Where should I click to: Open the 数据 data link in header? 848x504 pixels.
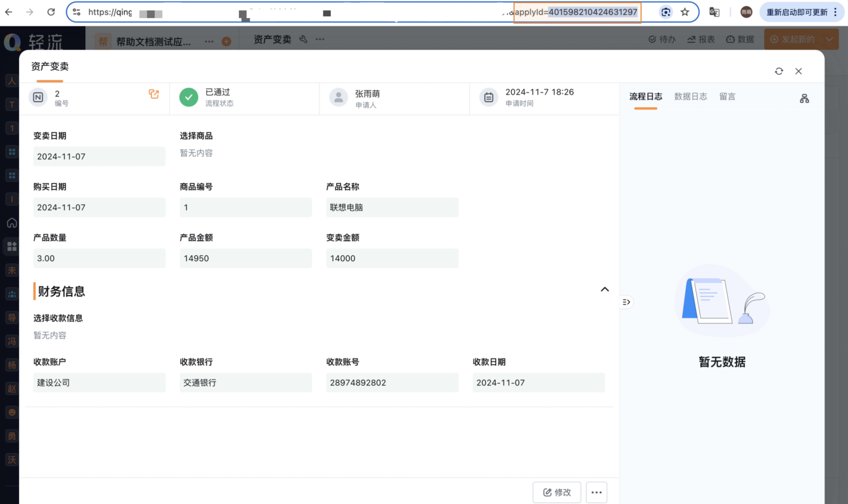tap(740, 39)
